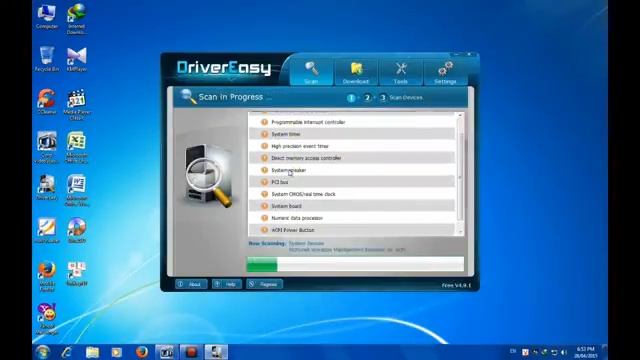Open the Internet Download Manager desktop icon

pos(76,19)
